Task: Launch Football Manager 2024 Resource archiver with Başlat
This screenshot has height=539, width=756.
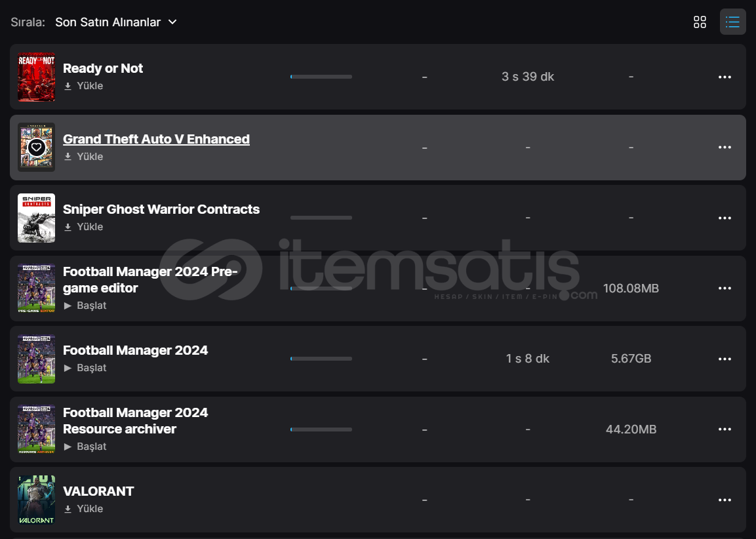Action: pos(85,447)
